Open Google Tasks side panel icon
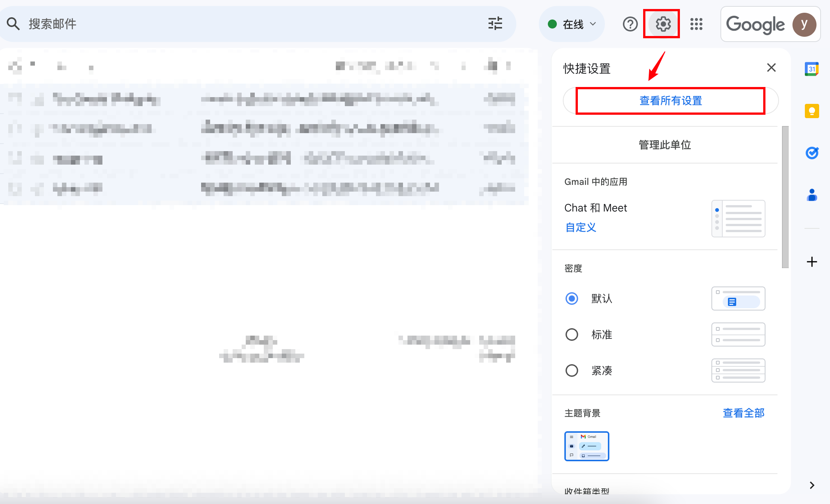 coord(812,153)
